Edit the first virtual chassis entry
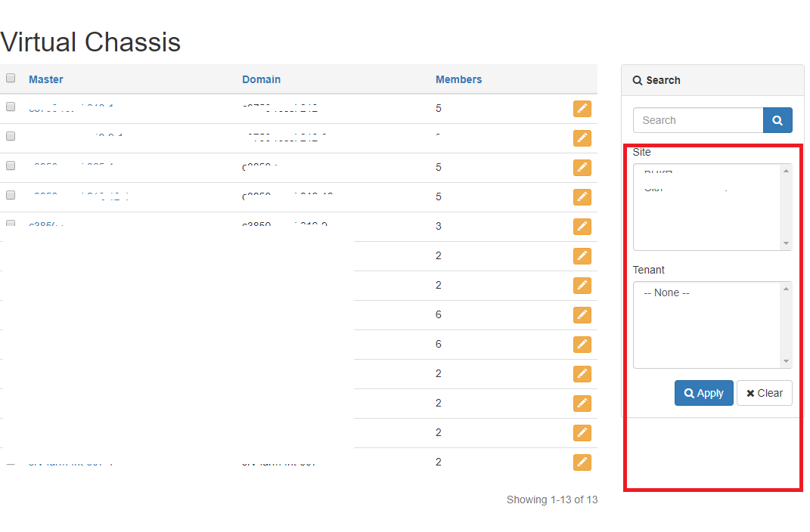The width and height of the screenshot is (810, 532). tap(582, 109)
